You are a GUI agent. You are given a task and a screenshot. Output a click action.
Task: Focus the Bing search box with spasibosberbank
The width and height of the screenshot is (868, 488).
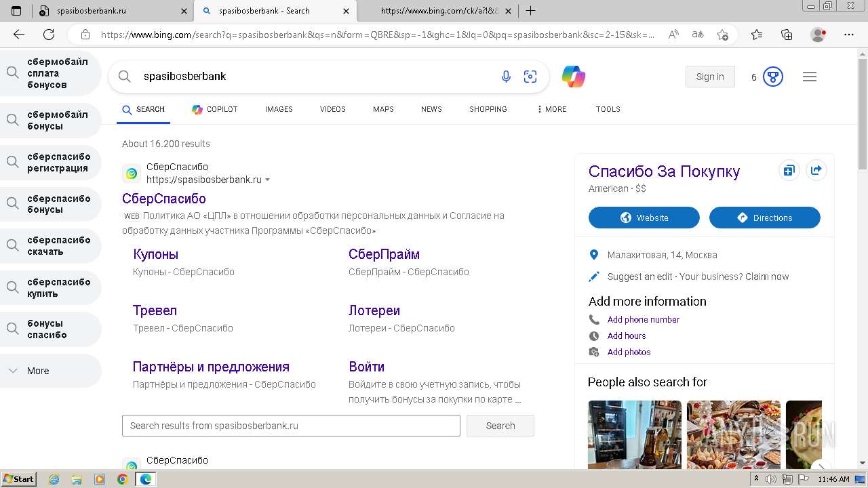tap(319, 77)
